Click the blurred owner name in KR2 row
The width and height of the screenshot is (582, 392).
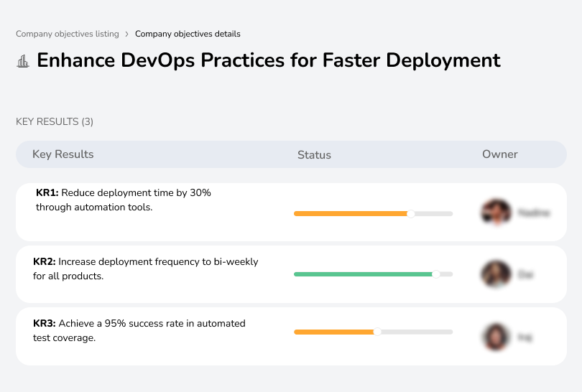525,275
